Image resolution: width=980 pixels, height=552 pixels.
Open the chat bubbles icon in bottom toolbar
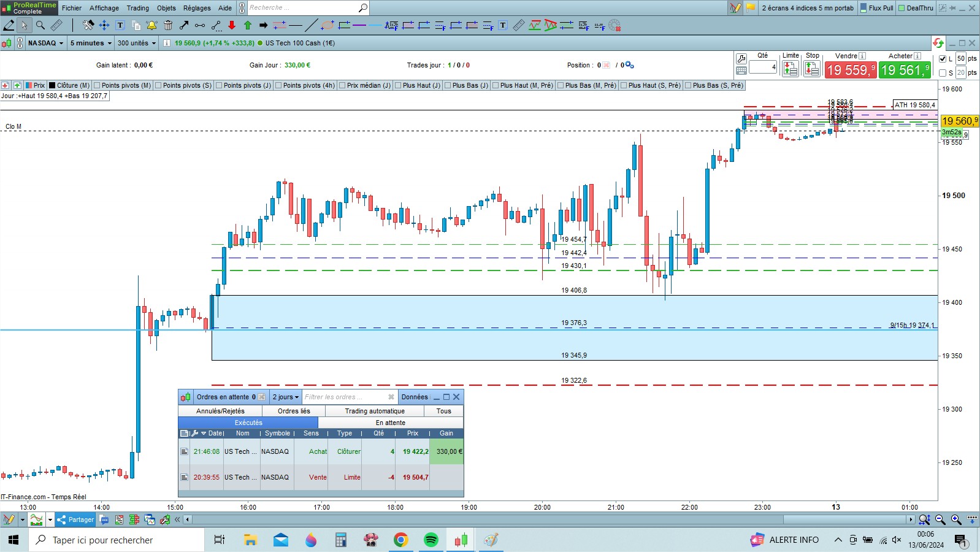click(x=104, y=519)
